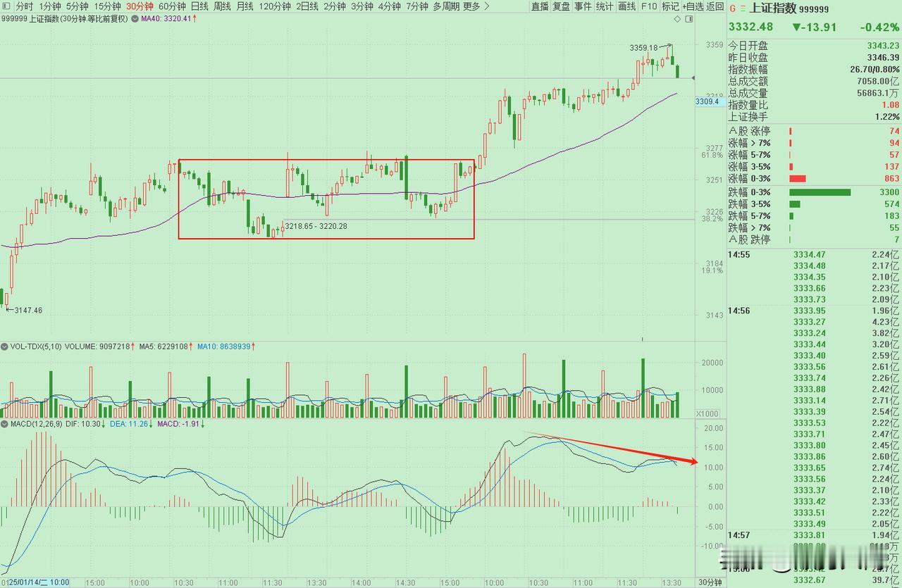Click the small square icon before 分时
902x588 pixels.
pos(6,6)
